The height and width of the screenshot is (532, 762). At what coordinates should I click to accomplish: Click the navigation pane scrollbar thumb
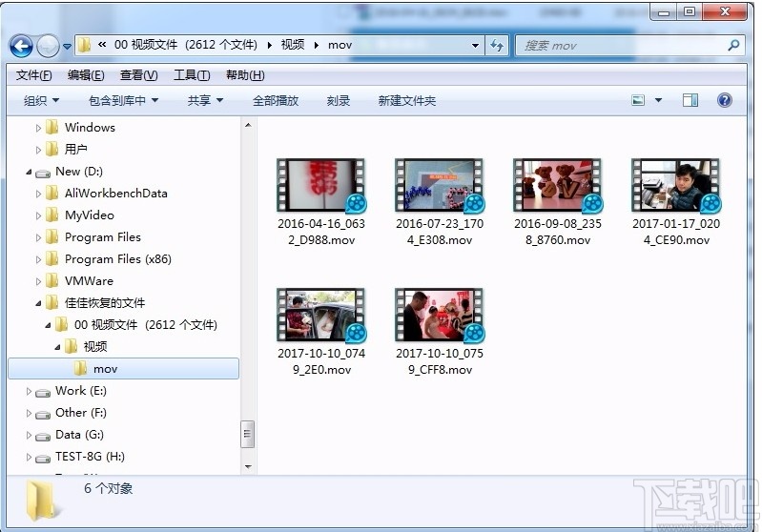(247, 434)
